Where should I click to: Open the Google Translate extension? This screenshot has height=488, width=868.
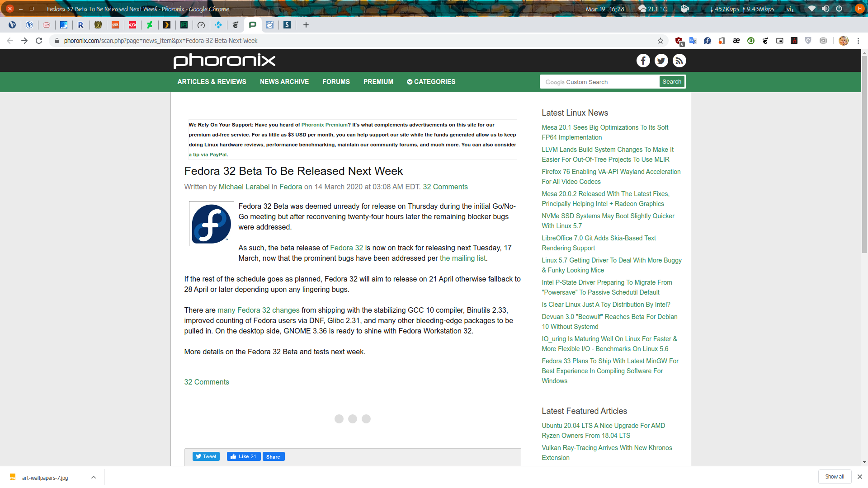[x=693, y=41]
